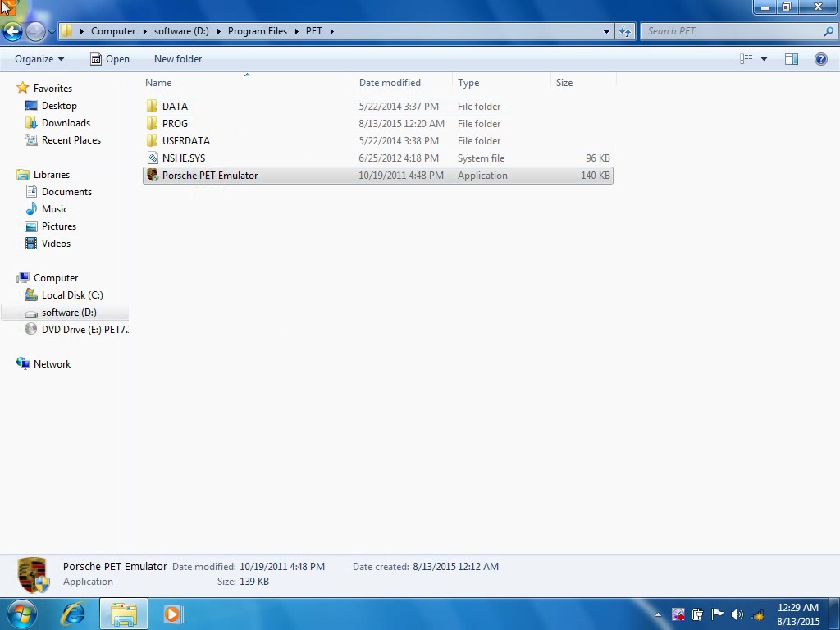Screen dimensions: 840x630
Task: Show hidden system tray icons
Action: (x=658, y=614)
